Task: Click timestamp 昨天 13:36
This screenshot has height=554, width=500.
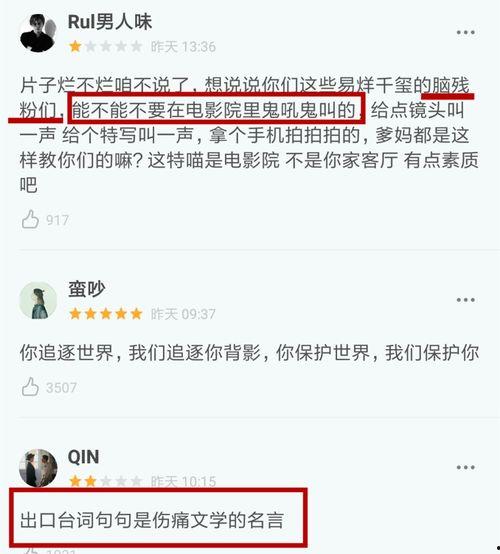Action: (183, 47)
